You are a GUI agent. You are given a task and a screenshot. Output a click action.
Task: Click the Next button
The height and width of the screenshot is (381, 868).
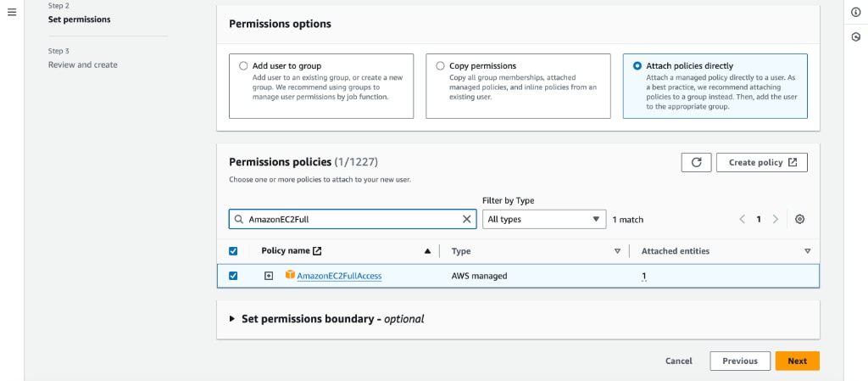coord(797,361)
